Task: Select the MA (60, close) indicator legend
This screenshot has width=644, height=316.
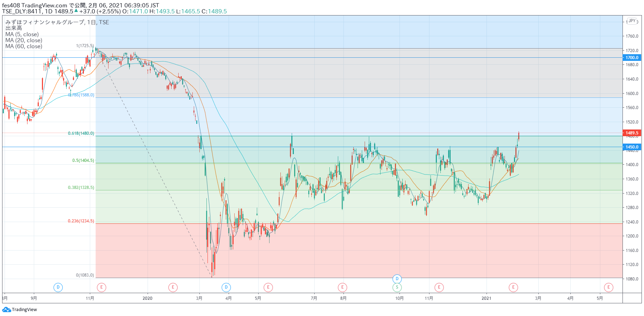Action: coord(24,46)
